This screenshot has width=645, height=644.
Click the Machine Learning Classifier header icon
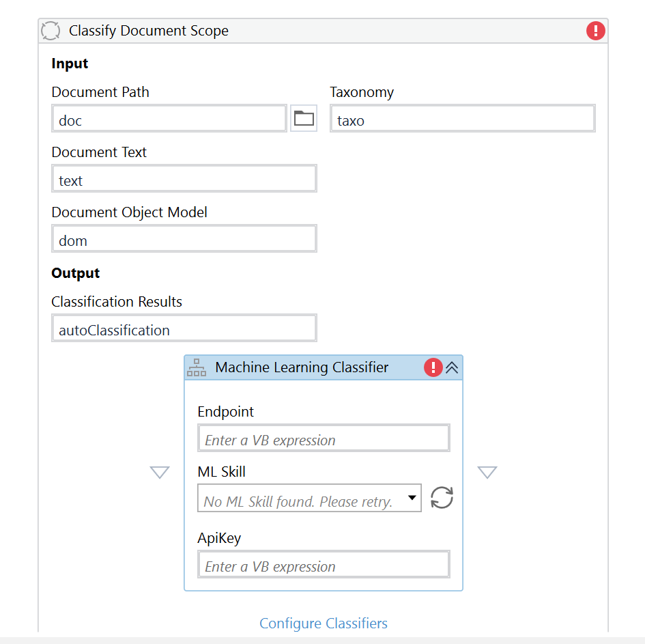pos(196,367)
